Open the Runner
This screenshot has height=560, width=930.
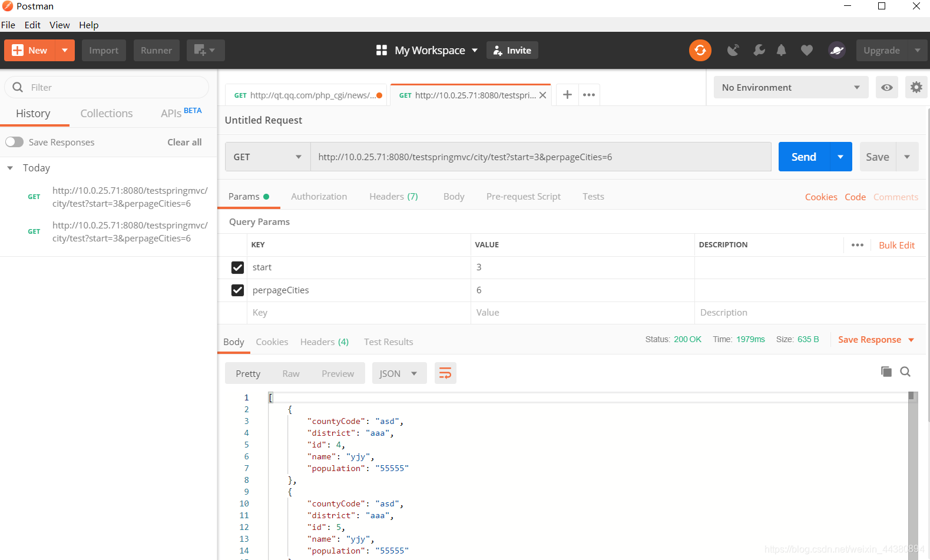157,50
